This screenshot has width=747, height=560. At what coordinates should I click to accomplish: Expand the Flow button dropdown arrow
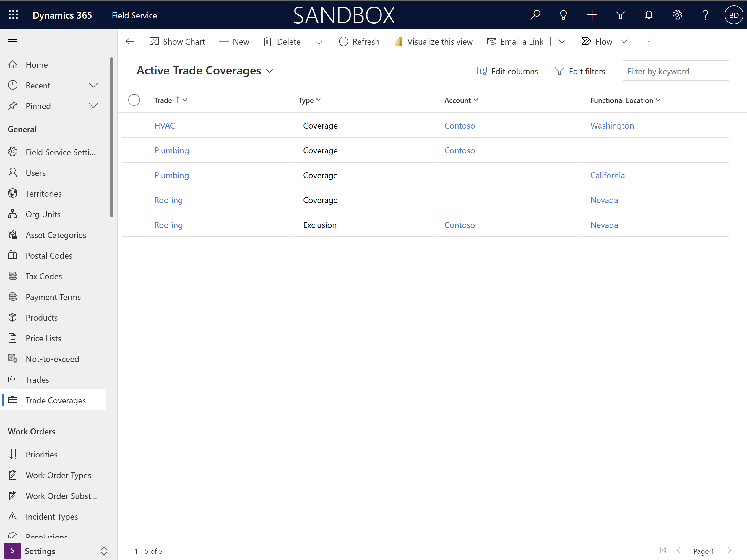pos(625,41)
